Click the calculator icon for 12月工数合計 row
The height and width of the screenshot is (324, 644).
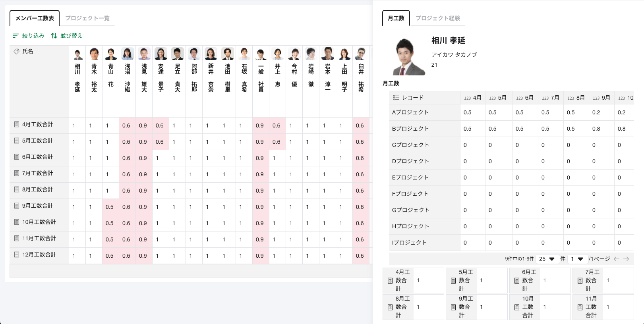[x=17, y=255]
